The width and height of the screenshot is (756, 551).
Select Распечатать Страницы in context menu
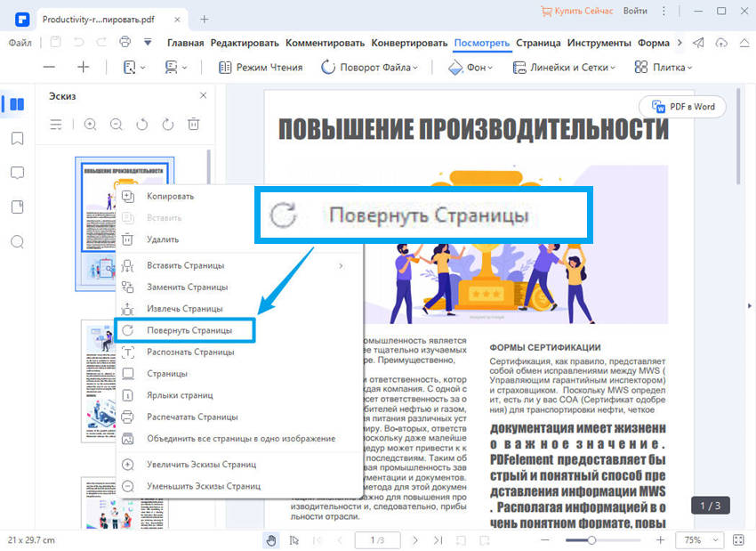240,417
